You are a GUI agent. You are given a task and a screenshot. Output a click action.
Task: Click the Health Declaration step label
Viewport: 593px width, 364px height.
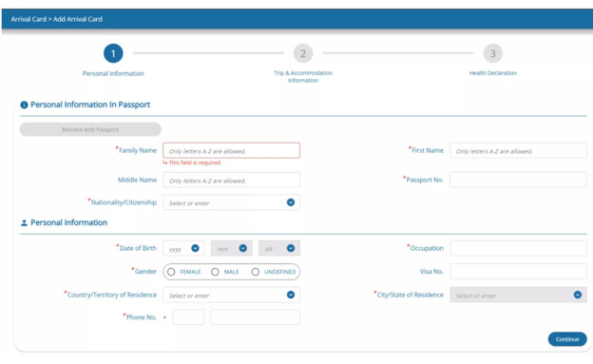pyautogui.click(x=493, y=73)
